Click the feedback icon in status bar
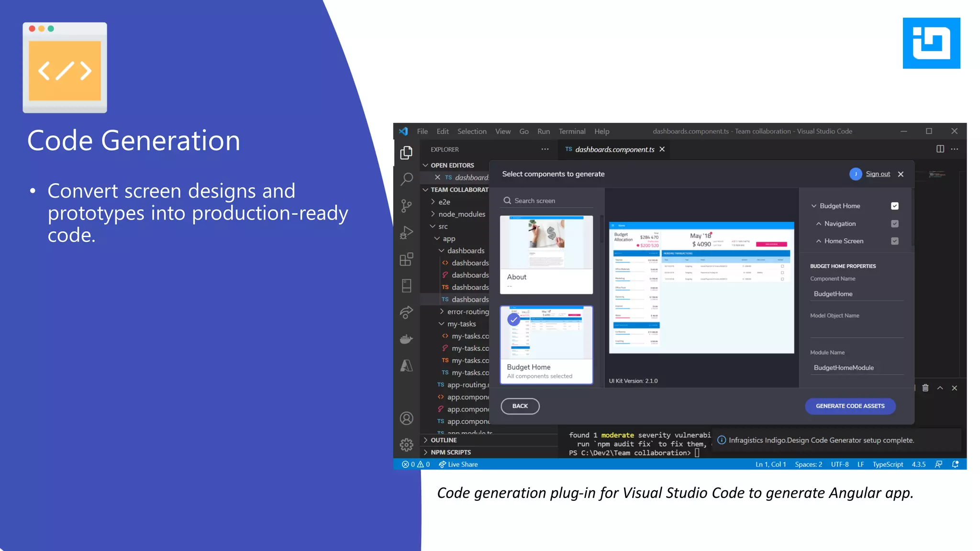 pyautogui.click(x=939, y=464)
